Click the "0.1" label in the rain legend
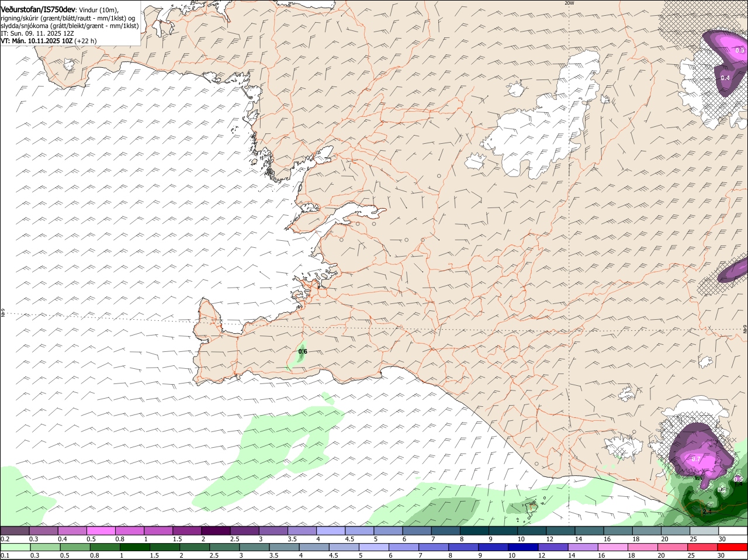The height and width of the screenshot is (560, 748). 5,555
